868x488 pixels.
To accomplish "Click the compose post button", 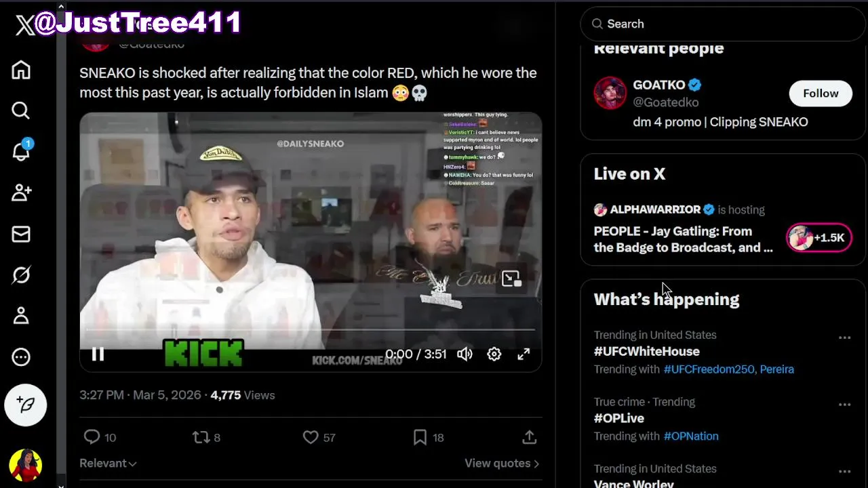I will (x=26, y=405).
